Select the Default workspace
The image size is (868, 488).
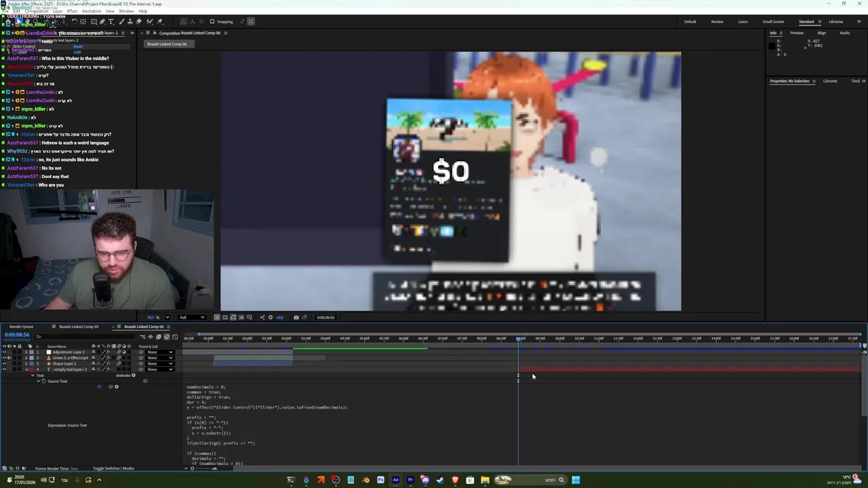690,22
